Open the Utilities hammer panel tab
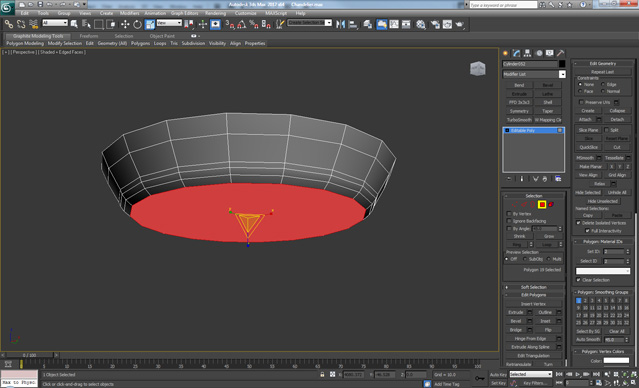 561,53
